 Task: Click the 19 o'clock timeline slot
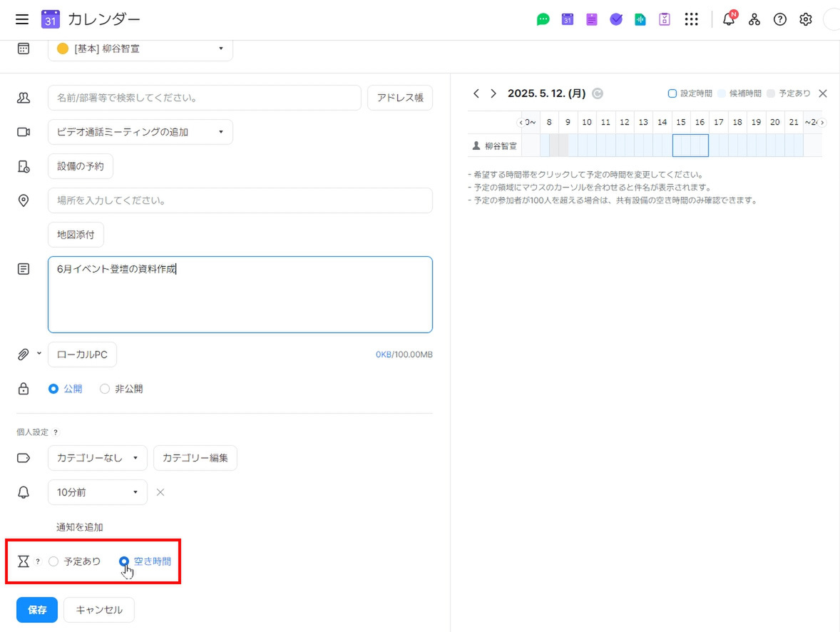pos(757,146)
